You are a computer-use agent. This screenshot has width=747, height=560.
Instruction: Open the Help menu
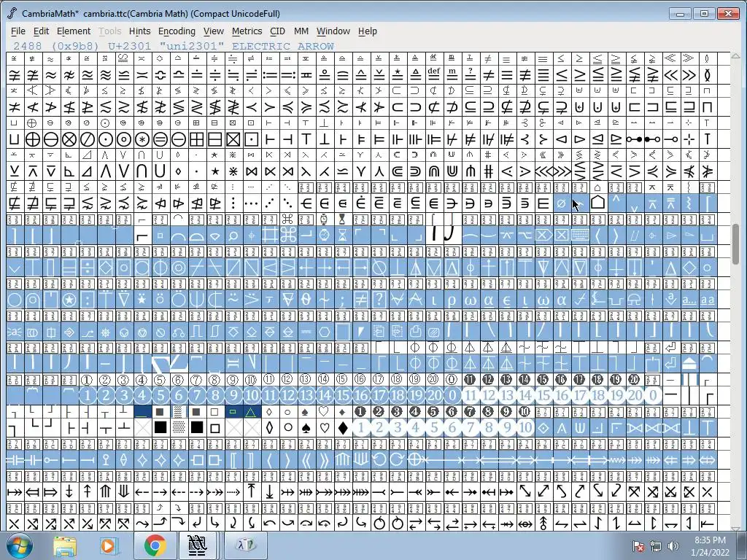[368, 31]
